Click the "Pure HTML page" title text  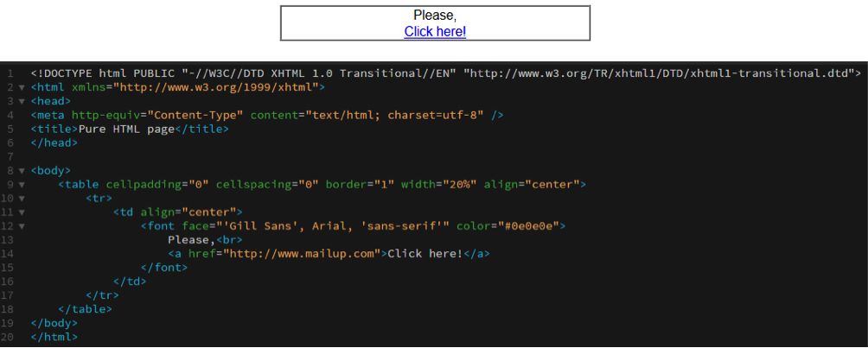[x=126, y=129]
